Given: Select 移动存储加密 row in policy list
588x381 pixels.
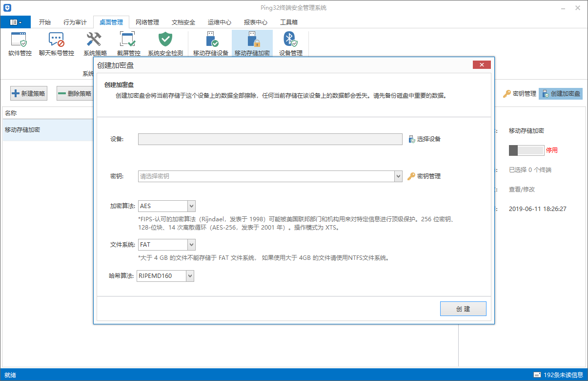Looking at the screenshot, I should 48,130.
